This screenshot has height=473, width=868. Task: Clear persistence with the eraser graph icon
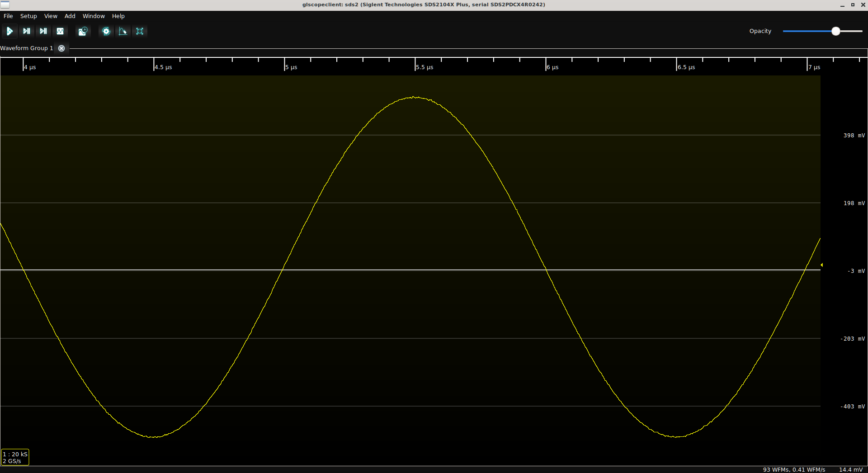click(123, 31)
